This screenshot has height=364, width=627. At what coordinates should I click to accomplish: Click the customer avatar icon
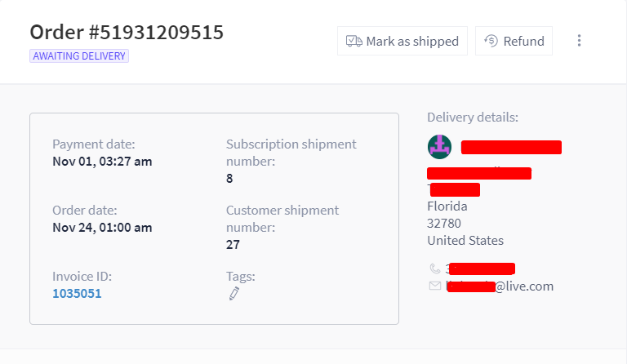[x=439, y=147]
